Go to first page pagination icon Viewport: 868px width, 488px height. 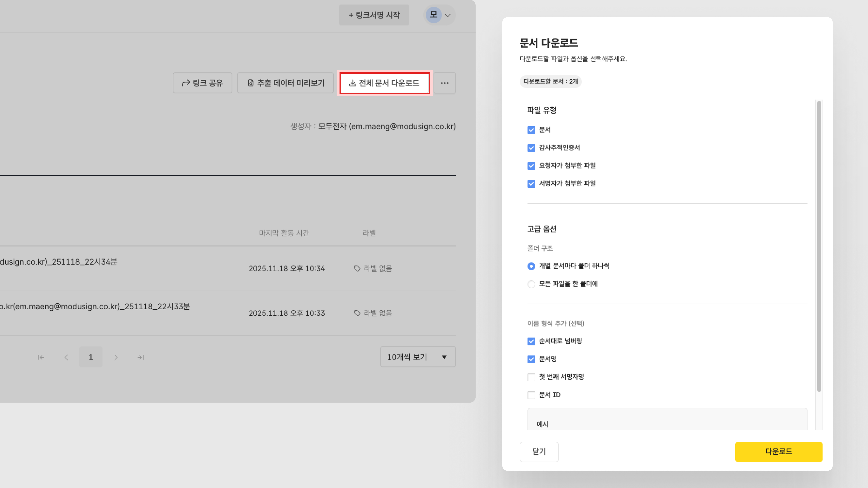41,357
